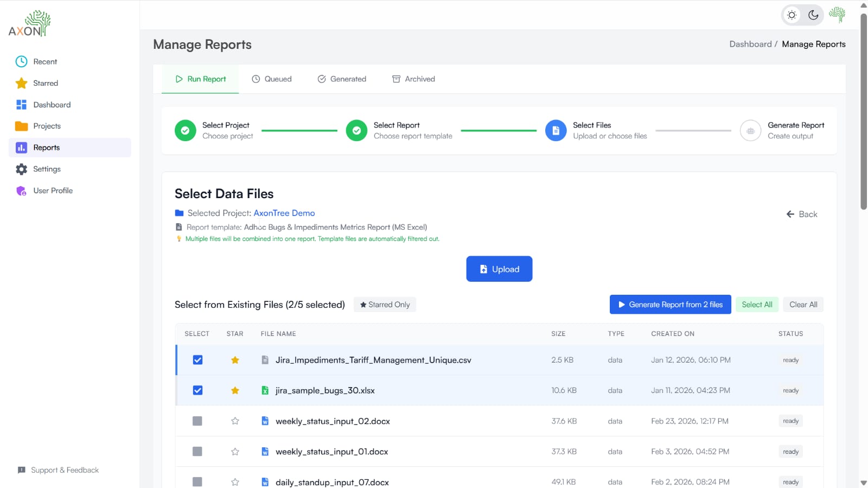Viewport: 868px width, 488px height.
Task: Toggle the Starred Only filter
Action: pyautogui.click(x=385, y=305)
